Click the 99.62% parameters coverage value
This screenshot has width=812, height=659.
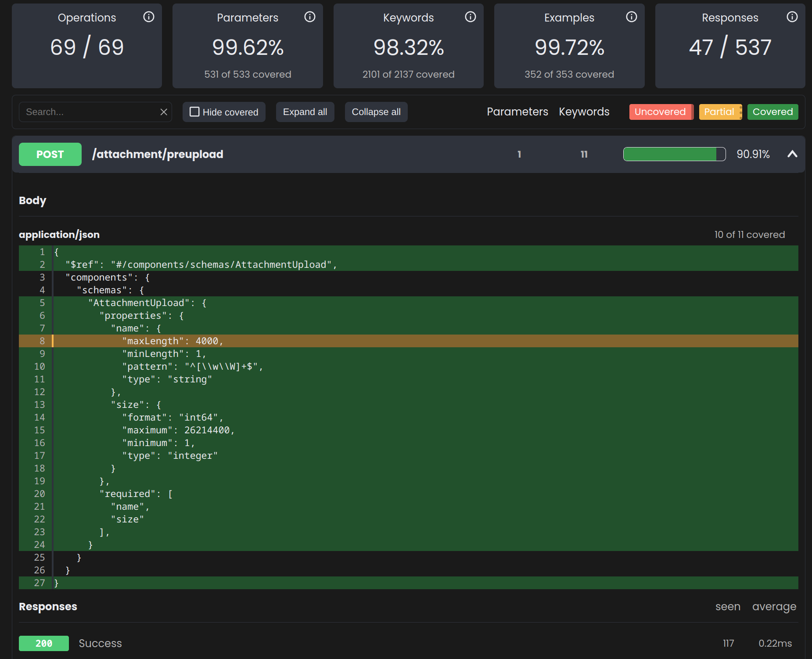tap(248, 47)
